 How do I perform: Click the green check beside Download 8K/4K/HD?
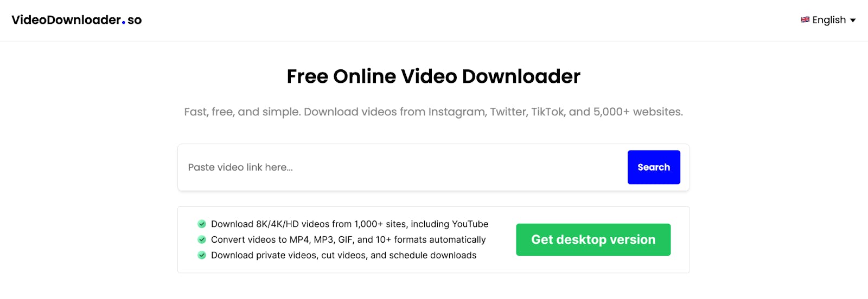pos(202,224)
